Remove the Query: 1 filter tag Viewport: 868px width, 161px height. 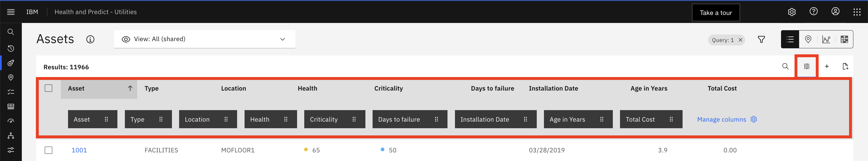pos(740,40)
